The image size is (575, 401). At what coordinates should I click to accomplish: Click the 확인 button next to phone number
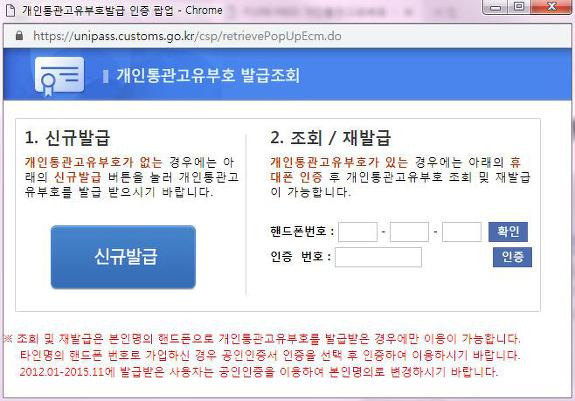pos(508,232)
